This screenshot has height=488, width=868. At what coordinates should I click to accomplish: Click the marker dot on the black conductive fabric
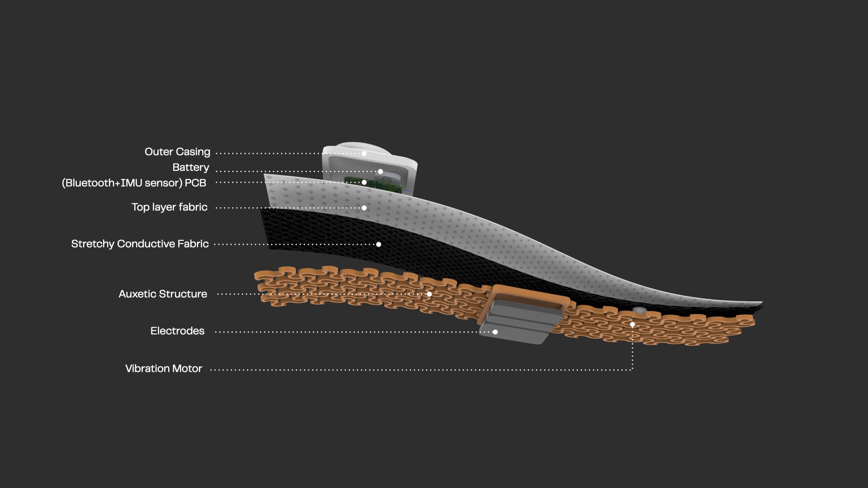(x=378, y=244)
